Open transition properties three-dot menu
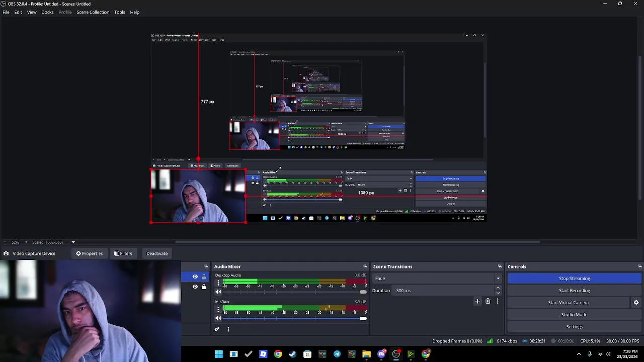 point(498,301)
